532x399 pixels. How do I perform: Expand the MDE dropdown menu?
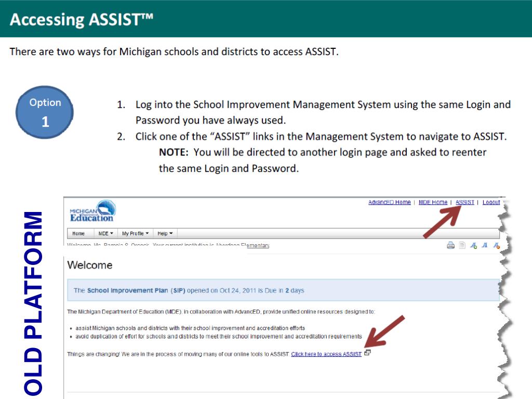(105, 233)
